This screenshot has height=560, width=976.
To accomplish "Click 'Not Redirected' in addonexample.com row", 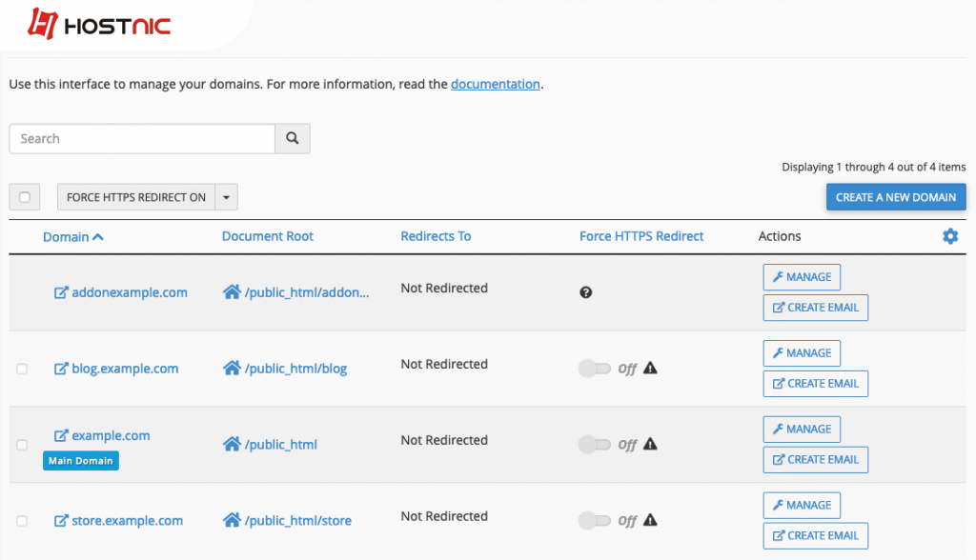I will (444, 288).
